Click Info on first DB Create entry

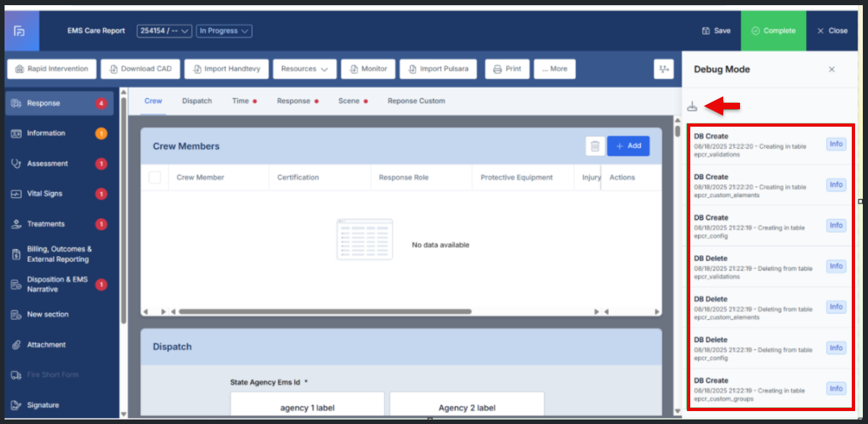pos(836,144)
